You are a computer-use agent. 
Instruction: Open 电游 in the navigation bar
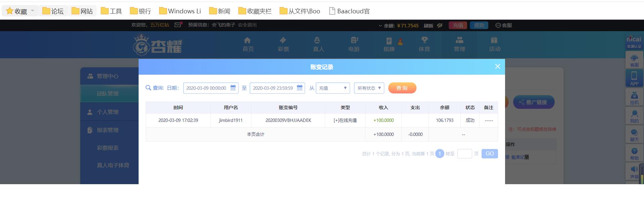354,45
